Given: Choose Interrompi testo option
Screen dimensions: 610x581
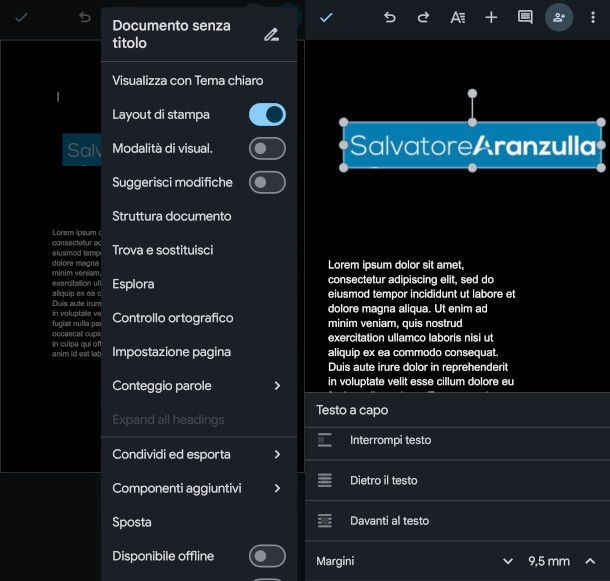Looking at the screenshot, I should [x=390, y=440].
